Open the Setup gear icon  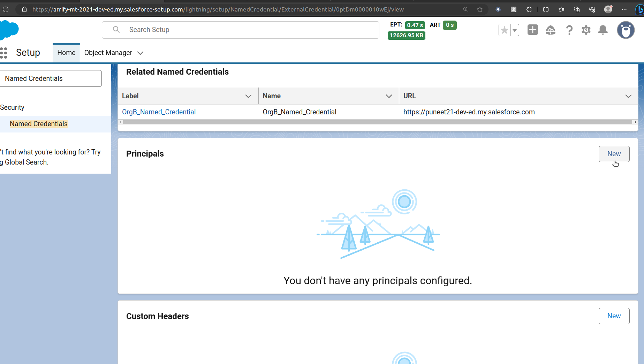586,30
